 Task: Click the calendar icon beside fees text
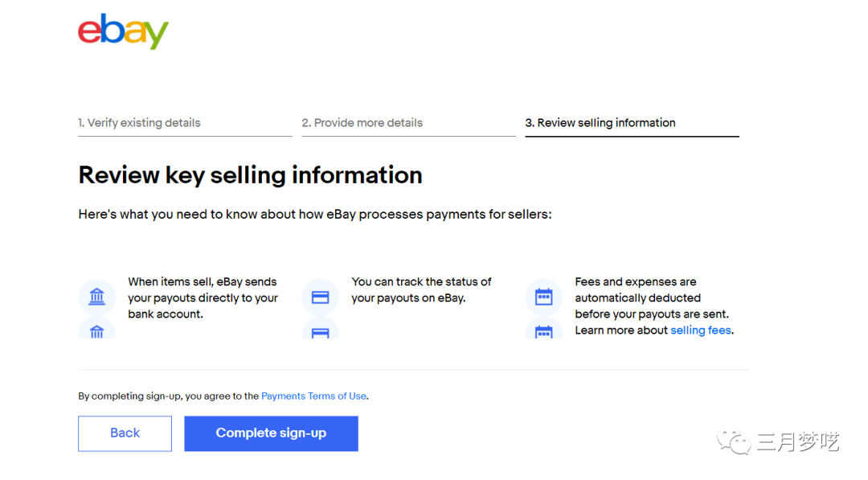click(543, 297)
